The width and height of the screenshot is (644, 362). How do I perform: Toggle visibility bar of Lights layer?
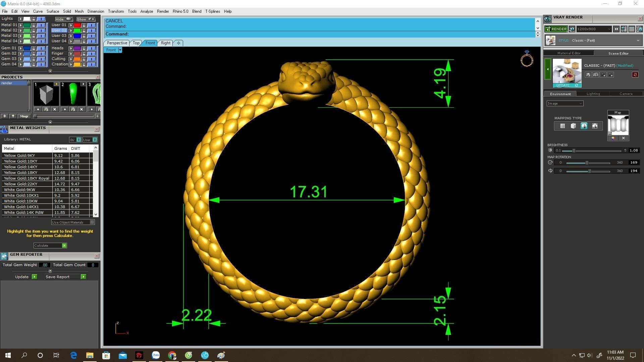click(41, 19)
